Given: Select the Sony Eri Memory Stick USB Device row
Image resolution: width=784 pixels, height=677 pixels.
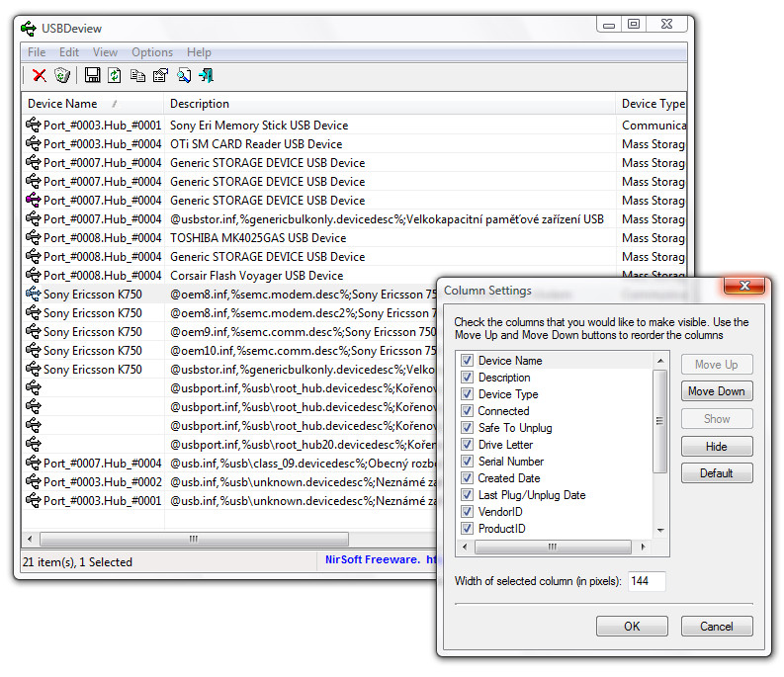Looking at the screenshot, I should pos(354,125).
